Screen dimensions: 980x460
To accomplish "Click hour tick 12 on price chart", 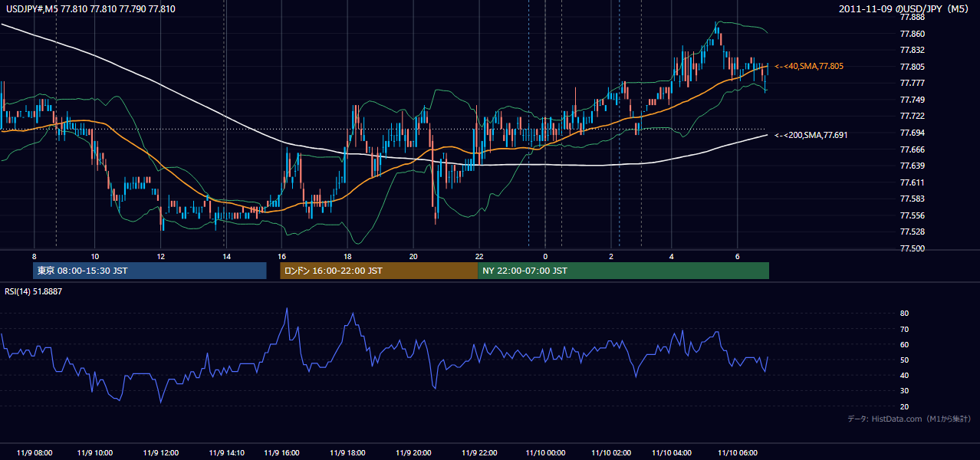I will pyautogui.click(x=159, y=256).
